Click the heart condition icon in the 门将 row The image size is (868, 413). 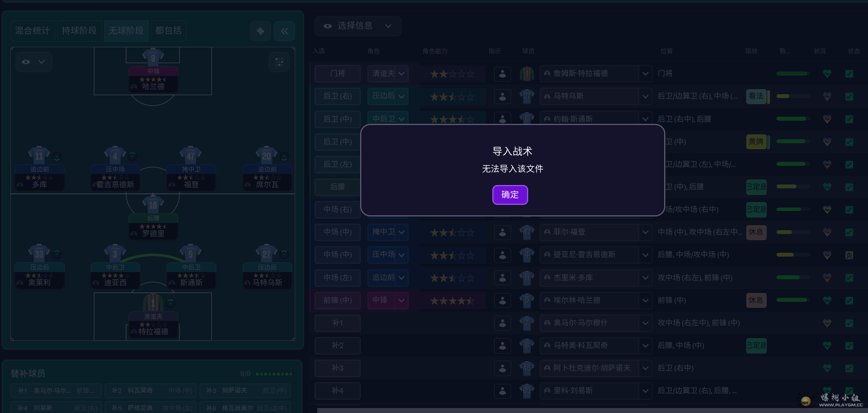pos(827,74)
